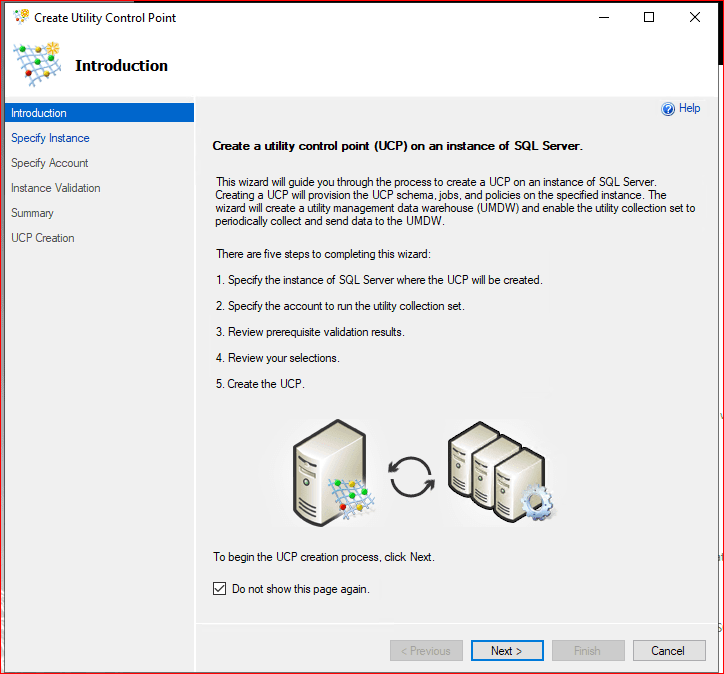Maximize the wizard window

(649, 17)
